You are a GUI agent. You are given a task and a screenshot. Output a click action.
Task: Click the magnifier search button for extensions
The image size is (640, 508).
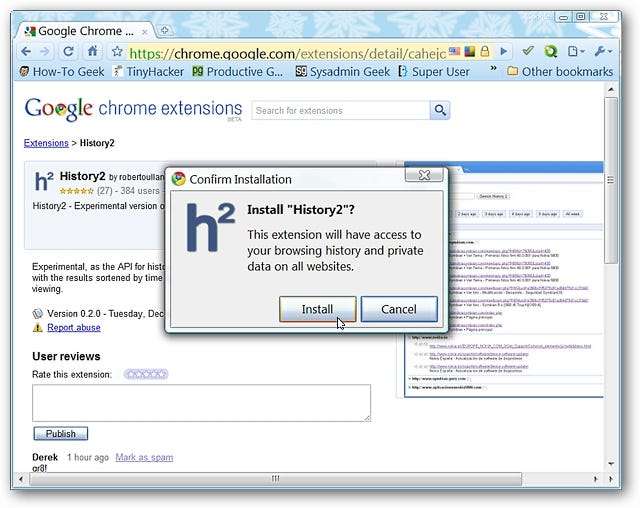440,110
